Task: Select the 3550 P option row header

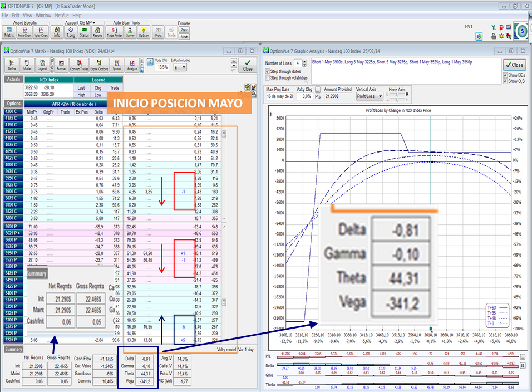Action: coord(13,253)
